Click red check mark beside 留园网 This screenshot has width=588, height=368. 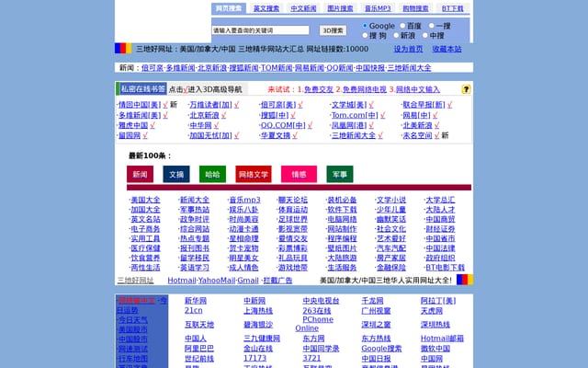click(145, 135)
